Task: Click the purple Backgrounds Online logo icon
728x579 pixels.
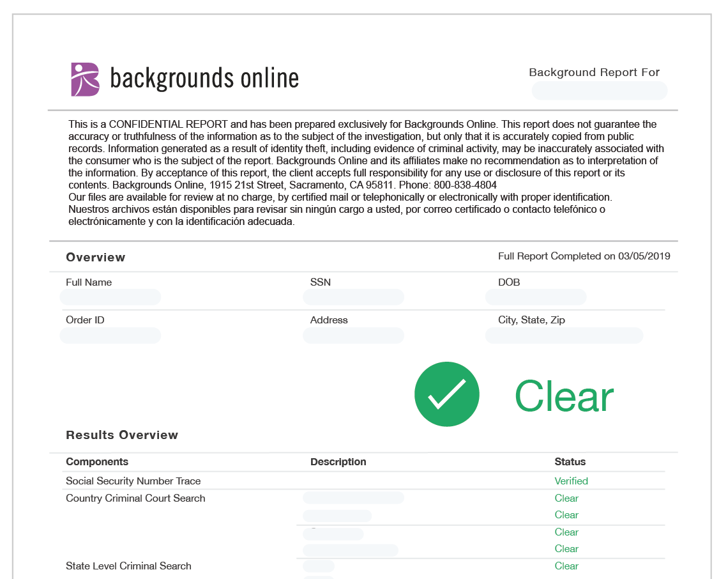Action: click(x=85, y=79)
